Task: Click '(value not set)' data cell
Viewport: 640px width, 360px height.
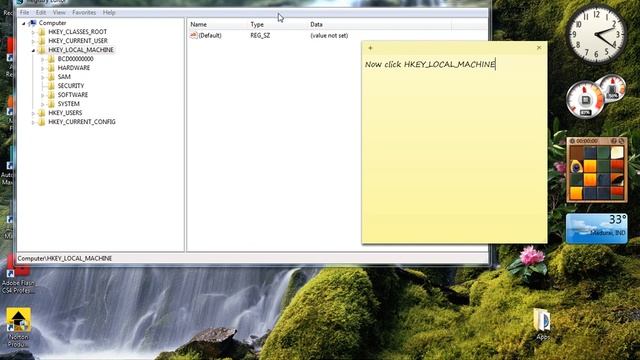Action: pos(329,36)
